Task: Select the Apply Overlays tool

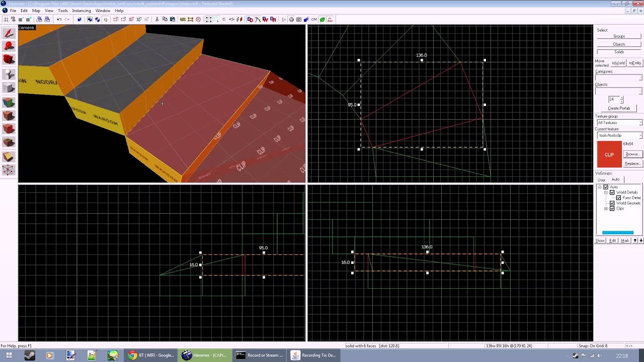Action: (x=9, y=143)
